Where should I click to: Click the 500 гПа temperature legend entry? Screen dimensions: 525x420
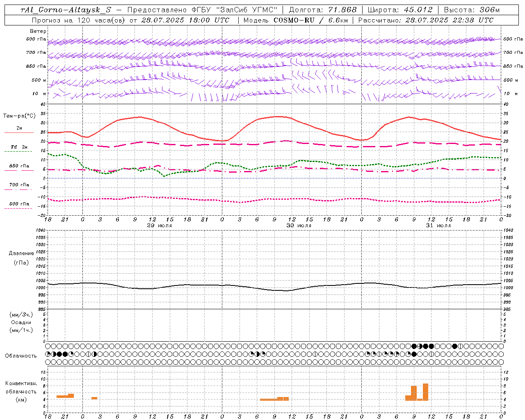point(19,204)
